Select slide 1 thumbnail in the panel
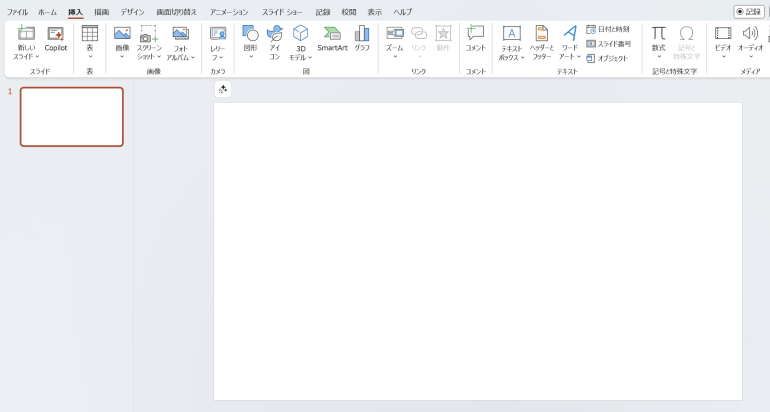770x412 pixels. click(72, 117)
